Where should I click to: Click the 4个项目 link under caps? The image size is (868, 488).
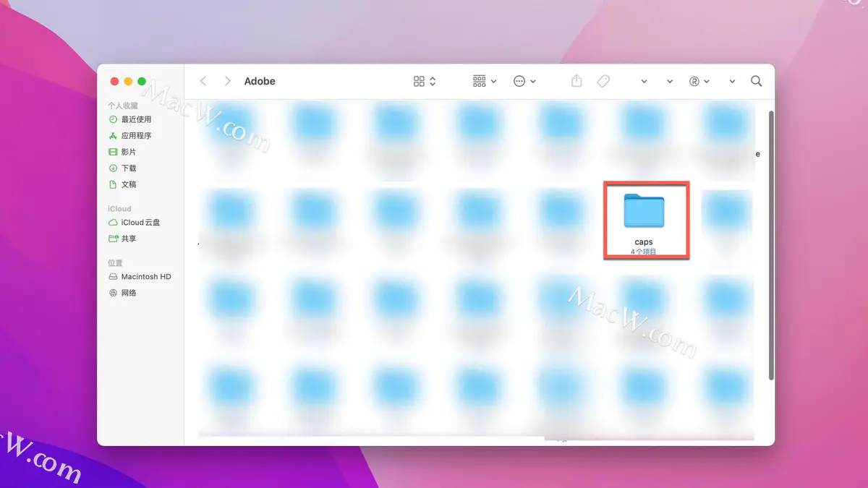644,252
